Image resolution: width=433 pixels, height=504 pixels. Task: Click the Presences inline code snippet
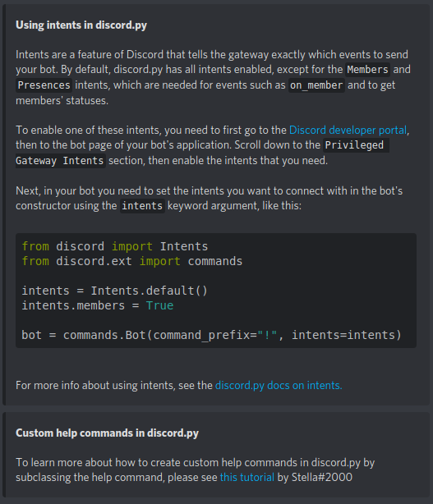[44, 85]
